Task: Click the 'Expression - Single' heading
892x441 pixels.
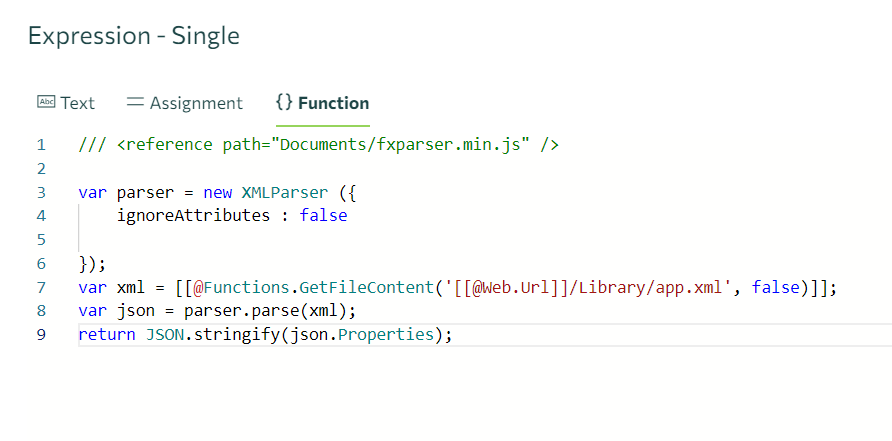Action: [134, 36]
